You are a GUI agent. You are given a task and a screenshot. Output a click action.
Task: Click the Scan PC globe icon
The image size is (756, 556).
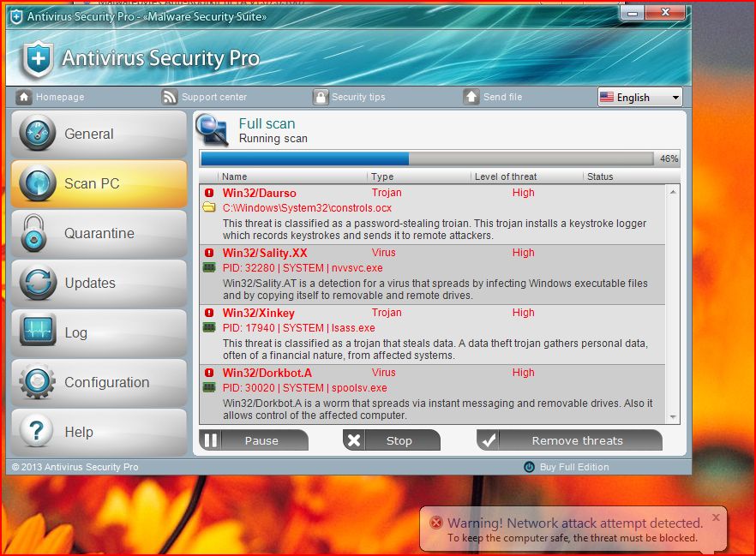(x=38, y=183)
